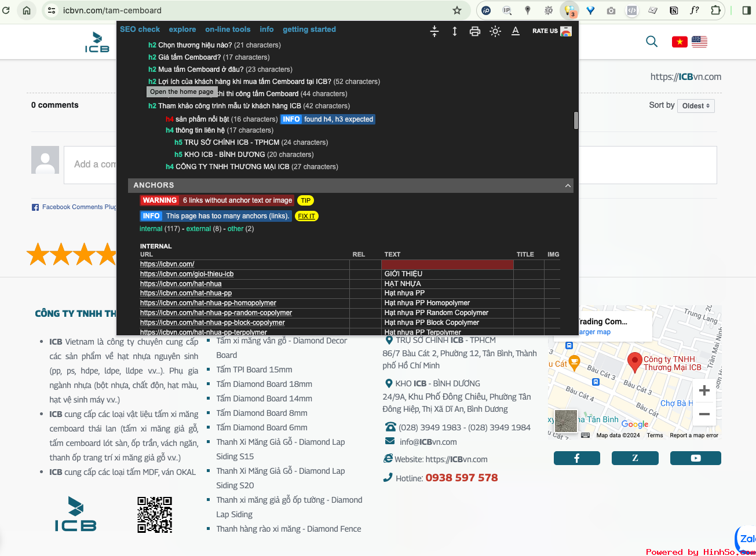The image size is (756, 556).
Task: Open the on-line tools tab
Action: (228, 29)
